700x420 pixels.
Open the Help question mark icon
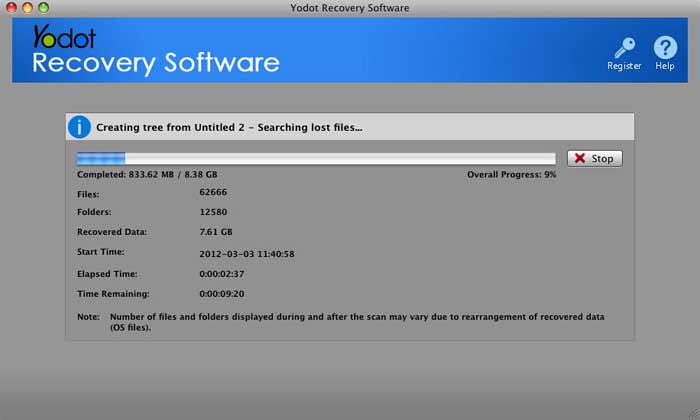pos(665,47)
